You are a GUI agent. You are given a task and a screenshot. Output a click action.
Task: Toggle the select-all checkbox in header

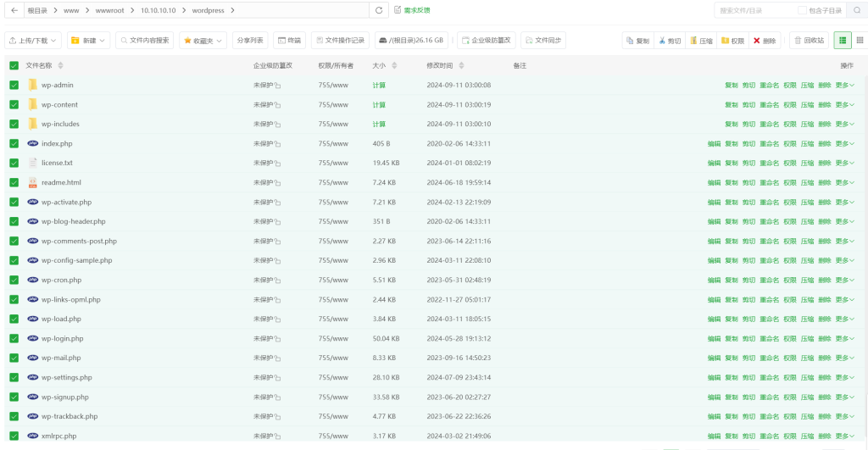(14, 65)
